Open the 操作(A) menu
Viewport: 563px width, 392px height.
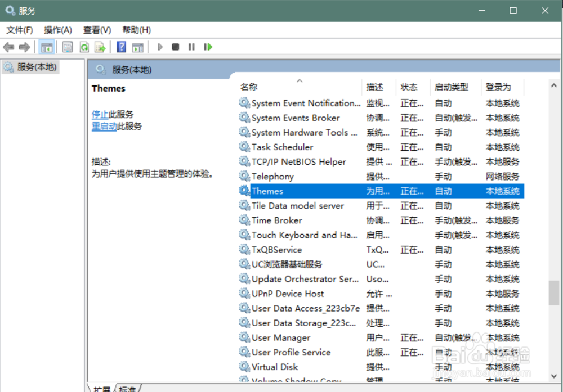pos(57,30)
